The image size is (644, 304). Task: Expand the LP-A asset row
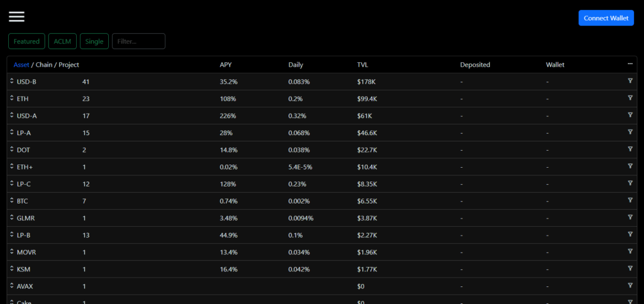[12, 133]
